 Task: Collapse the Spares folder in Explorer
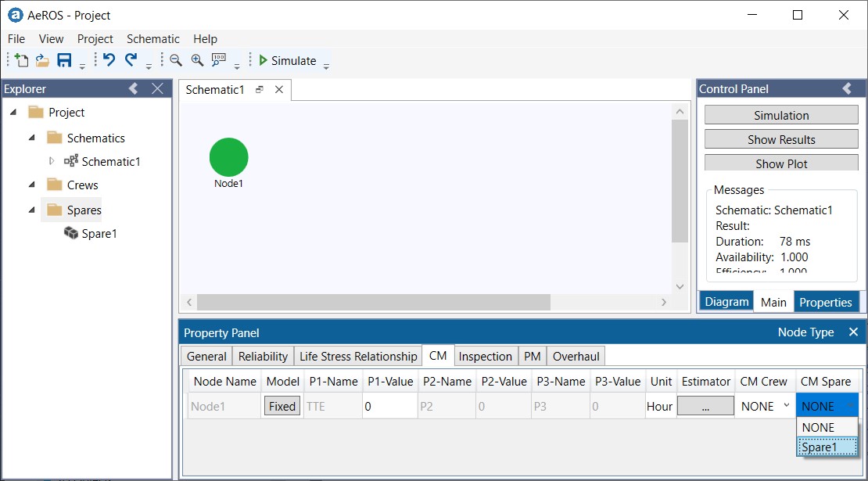click(x=33, y=210)
